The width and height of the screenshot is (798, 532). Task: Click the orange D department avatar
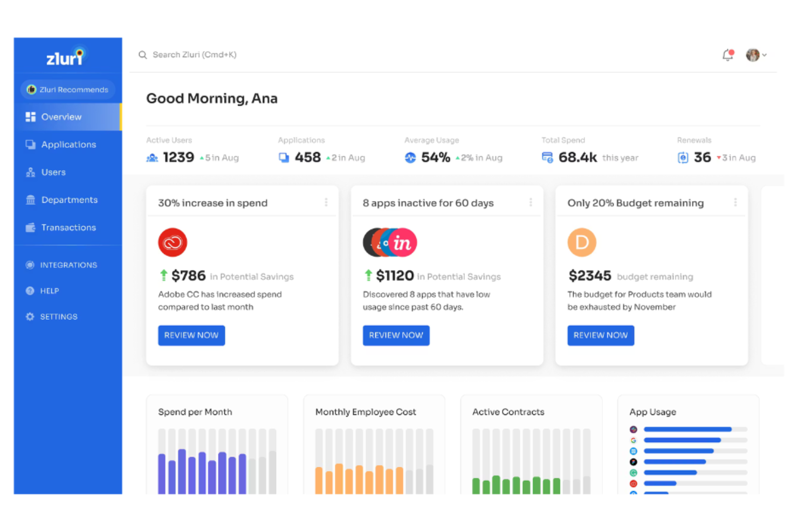[581, 243]
